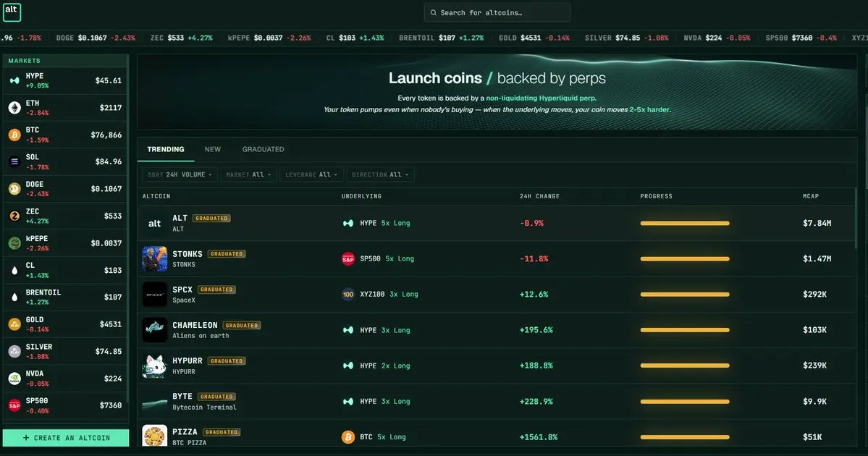
Task: Click the HYPE underlying icon in BYTE row
Action: pos(348,401)
